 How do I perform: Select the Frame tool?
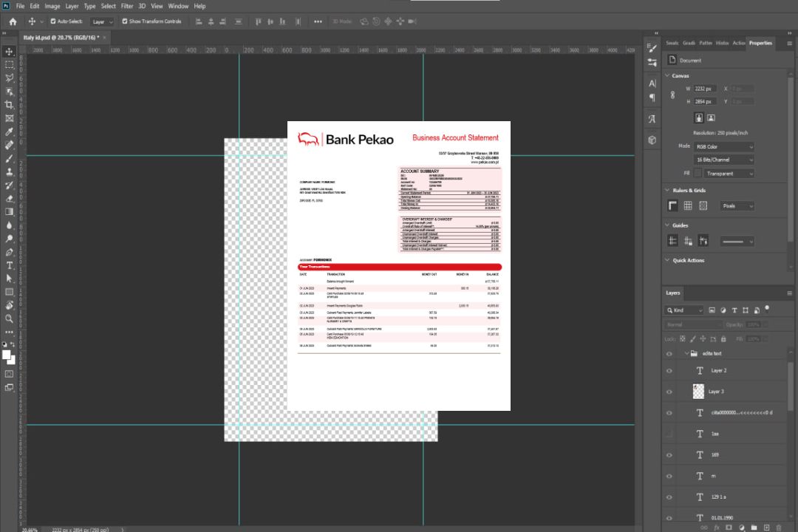(9, 118)
